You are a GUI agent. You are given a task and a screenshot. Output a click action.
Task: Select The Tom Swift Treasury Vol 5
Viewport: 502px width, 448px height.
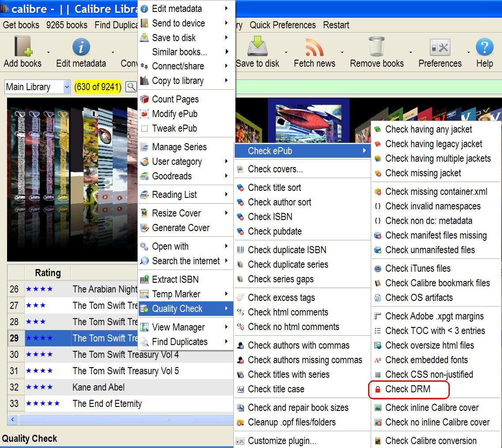pos(120,371)
